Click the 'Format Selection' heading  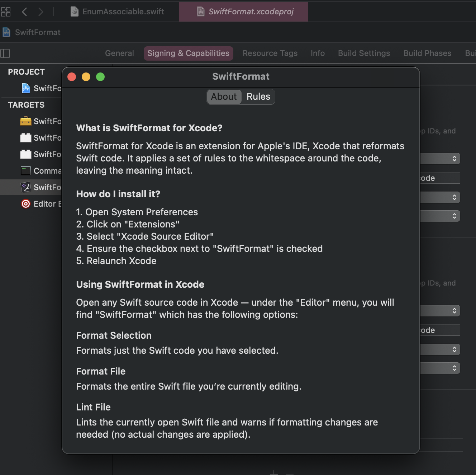click(x=114, y=335)
